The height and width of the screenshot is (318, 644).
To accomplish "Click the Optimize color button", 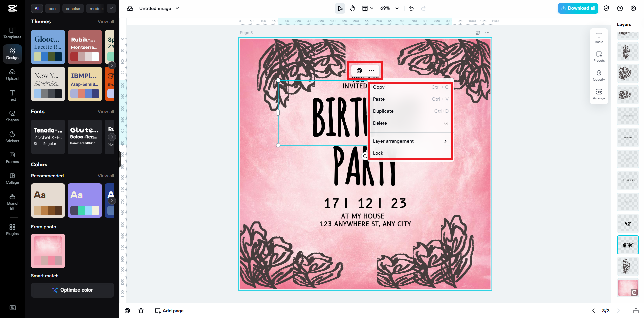I will (x=72, y=290).
